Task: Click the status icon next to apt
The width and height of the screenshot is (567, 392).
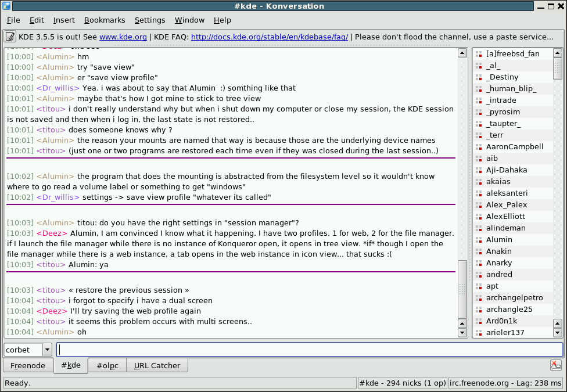Action: [x=479, y=286]
